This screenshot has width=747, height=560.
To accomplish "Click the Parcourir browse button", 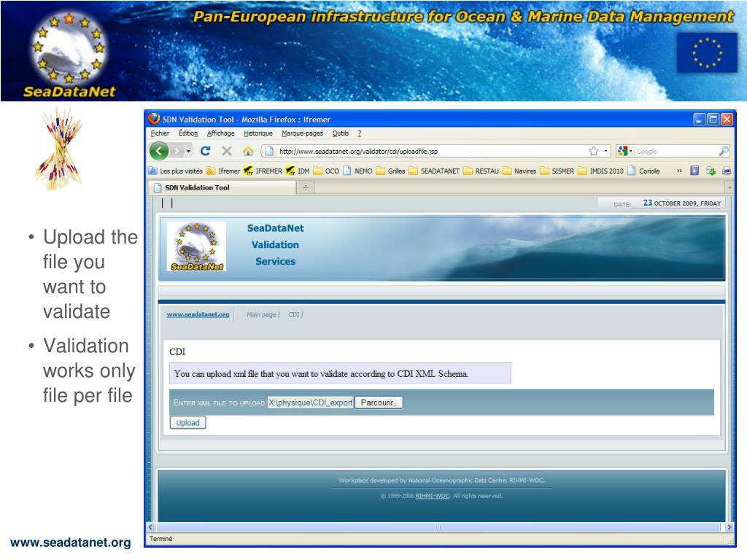I will (379, 402).
